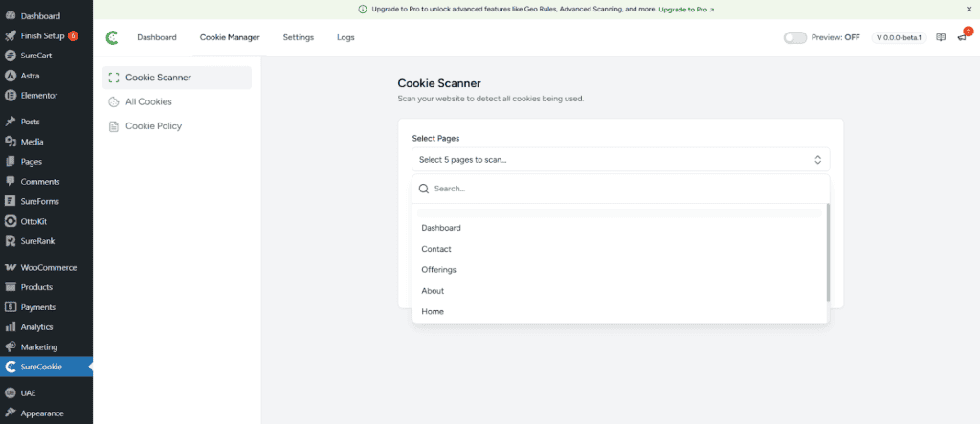Image resolution: width=980 pixels, height=424 pixels.
Task: Click the Analytics bar chart icon
Action: pos(10,327)
